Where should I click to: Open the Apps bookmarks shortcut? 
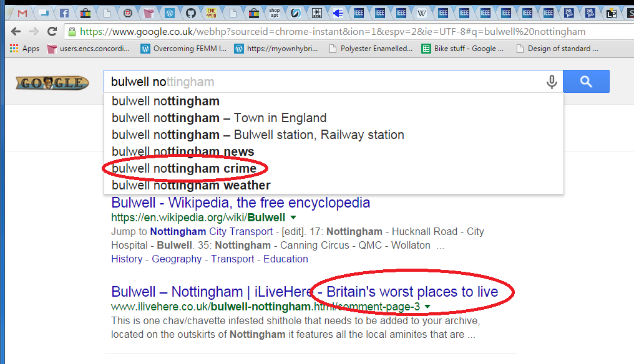[x=25, y=49]
